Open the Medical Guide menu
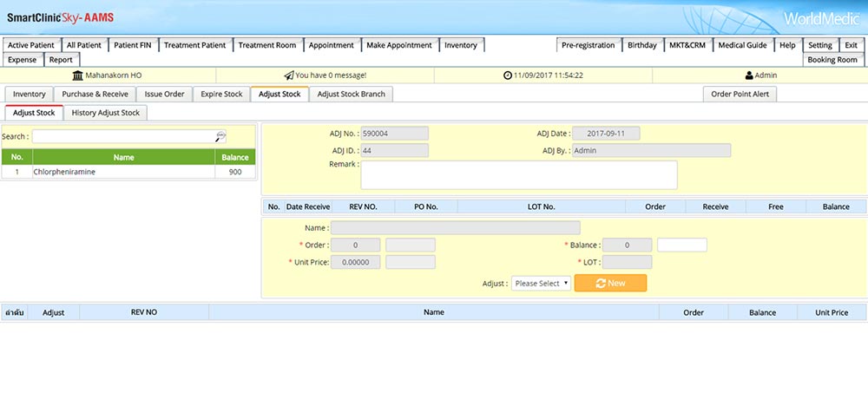This screenshot has height=419, width=868. [x=742, y=45]
